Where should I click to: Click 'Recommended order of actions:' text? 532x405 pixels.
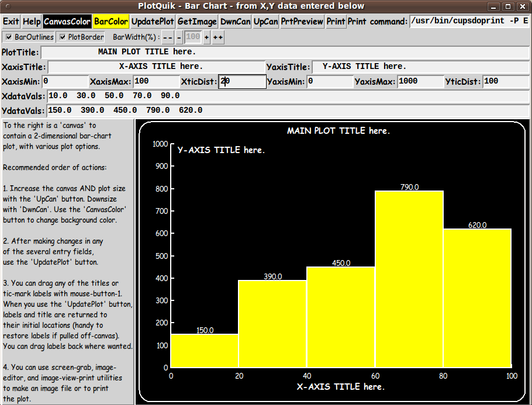pyautogui.click(x=54, y=168)
